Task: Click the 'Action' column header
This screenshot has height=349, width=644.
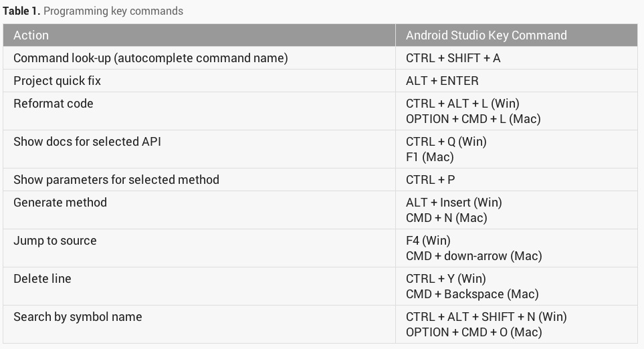Action: pos(31,35)
